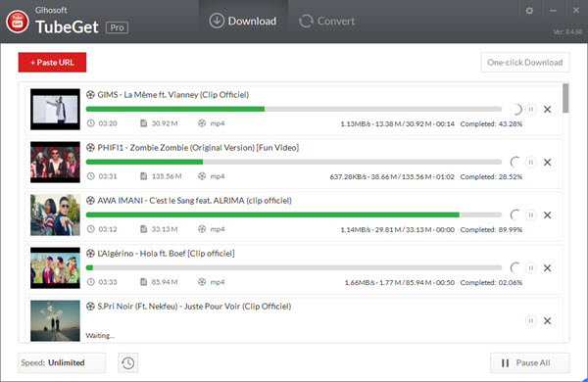This screenshot has height=382, width=588.
Task: Click the format icon on L'Algérino row
Action: coord(202,281)
